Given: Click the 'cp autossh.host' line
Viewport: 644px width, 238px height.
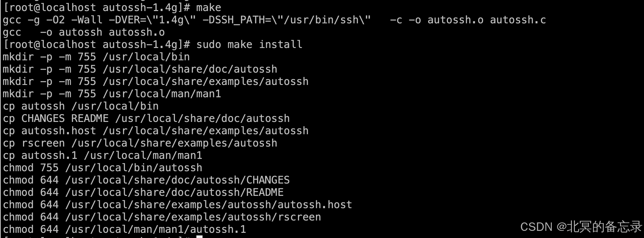Looking at the screenshot, I should coord(155,131).
